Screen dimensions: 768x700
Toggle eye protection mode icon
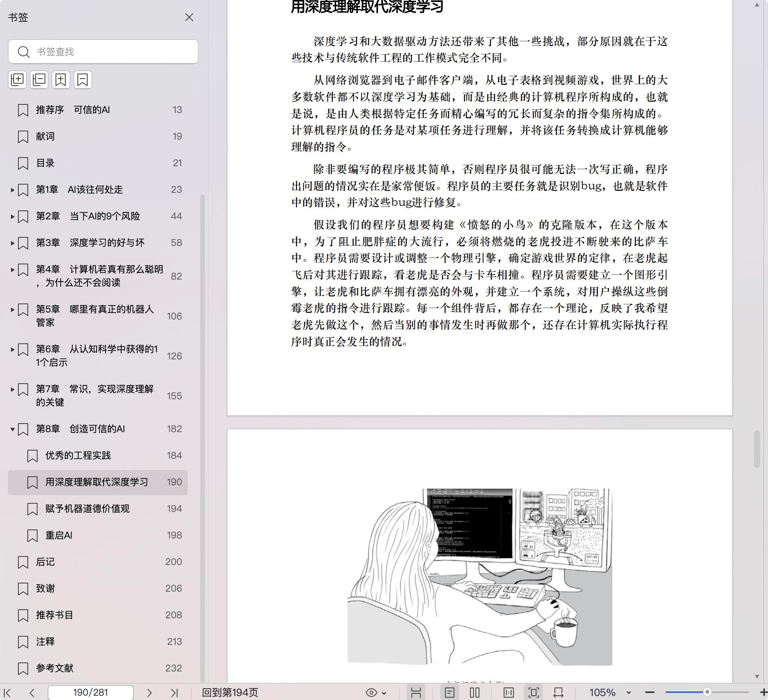(x=371, y=693)
